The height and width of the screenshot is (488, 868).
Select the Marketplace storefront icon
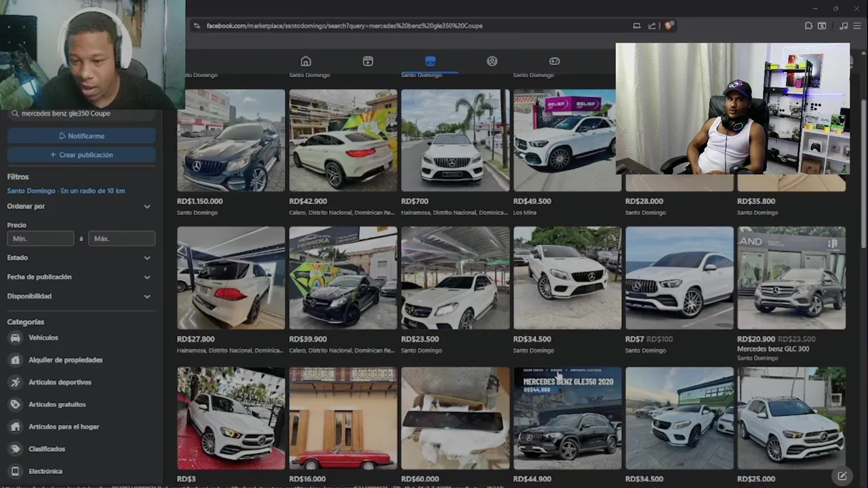pyautogui.click(x=430, y=61)
